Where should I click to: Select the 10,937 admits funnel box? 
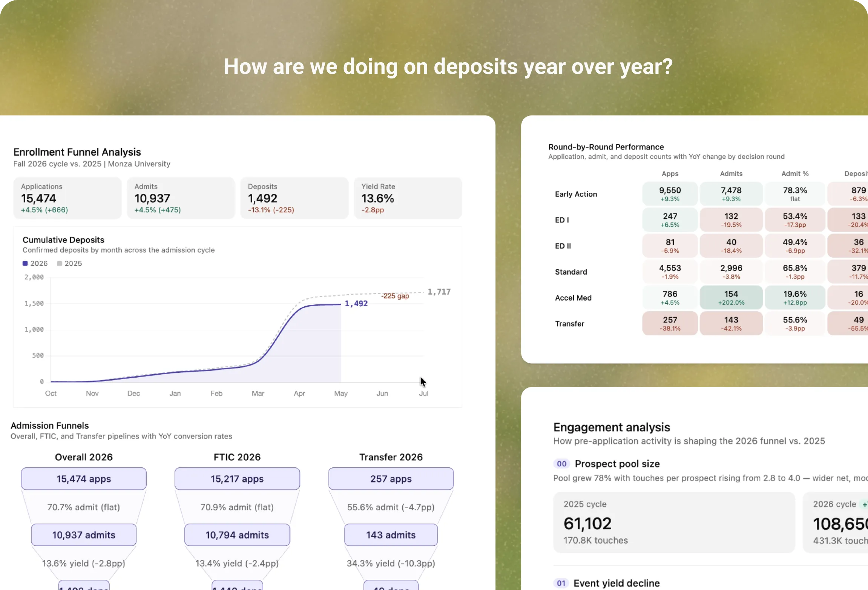pos(84,535)
